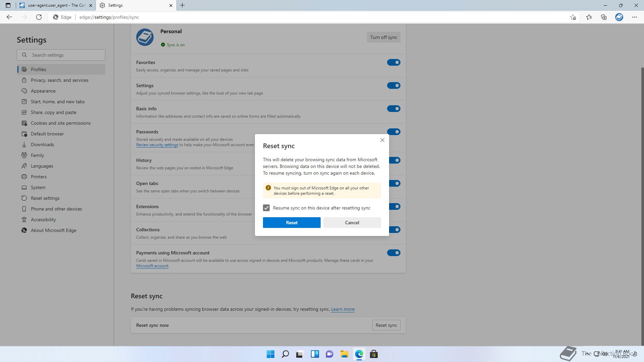Open Downloads settings

point(61,144)
